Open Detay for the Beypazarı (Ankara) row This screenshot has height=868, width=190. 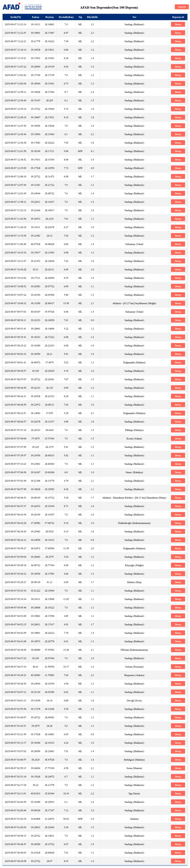click(x=178, y=675)
